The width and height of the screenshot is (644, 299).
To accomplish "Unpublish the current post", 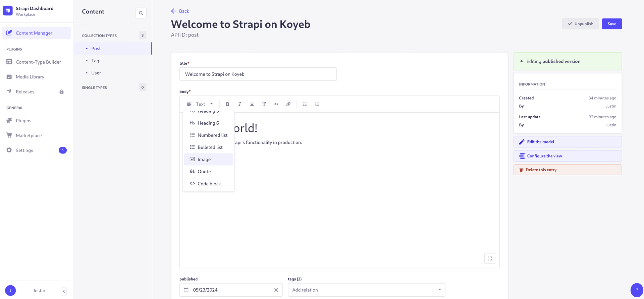I will click(580, 24).
